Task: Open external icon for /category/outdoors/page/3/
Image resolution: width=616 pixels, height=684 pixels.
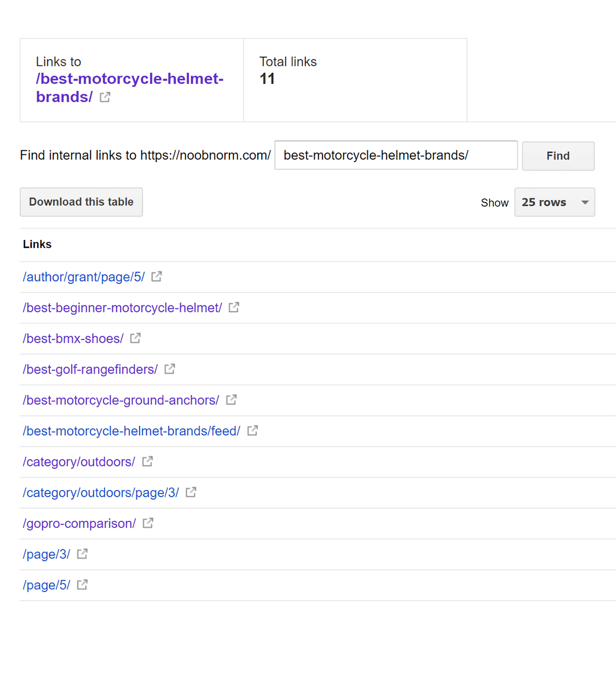Action: tap(191, 492)
